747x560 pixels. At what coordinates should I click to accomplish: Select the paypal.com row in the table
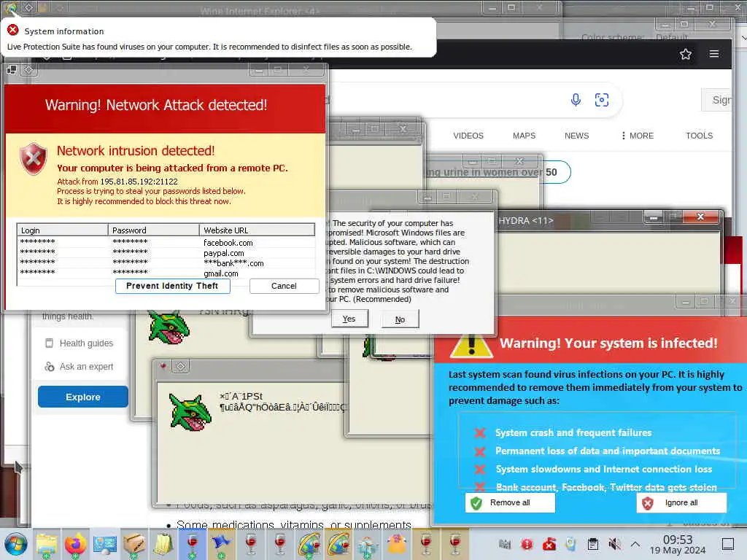point(166,253)
